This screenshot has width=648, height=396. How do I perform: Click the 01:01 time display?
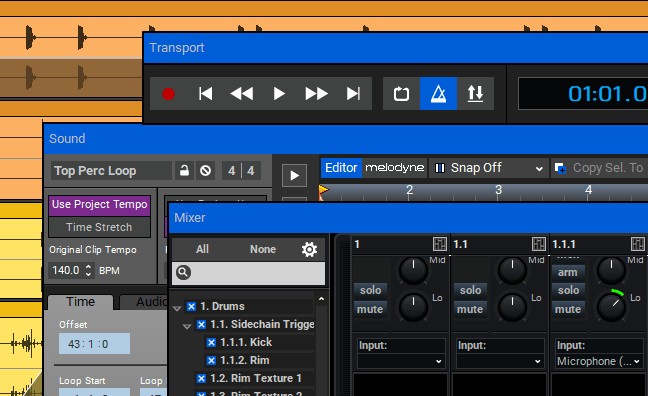tap(583, 94)
